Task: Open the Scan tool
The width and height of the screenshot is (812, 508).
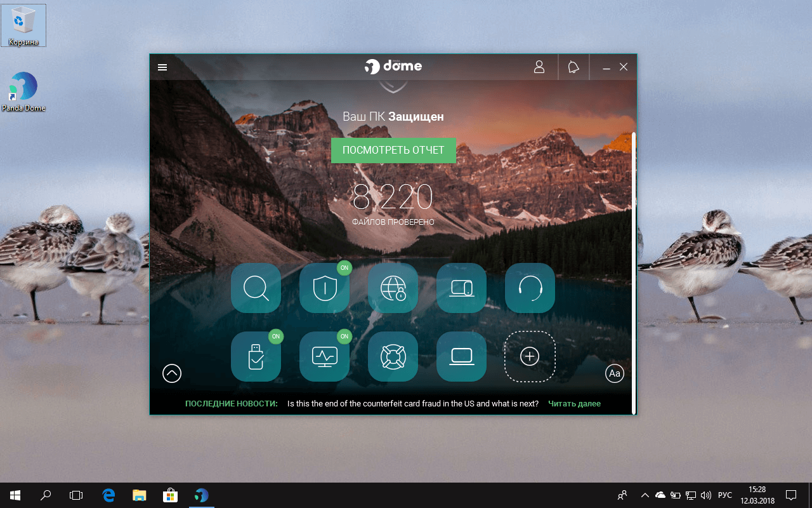Action: [256, 288]
